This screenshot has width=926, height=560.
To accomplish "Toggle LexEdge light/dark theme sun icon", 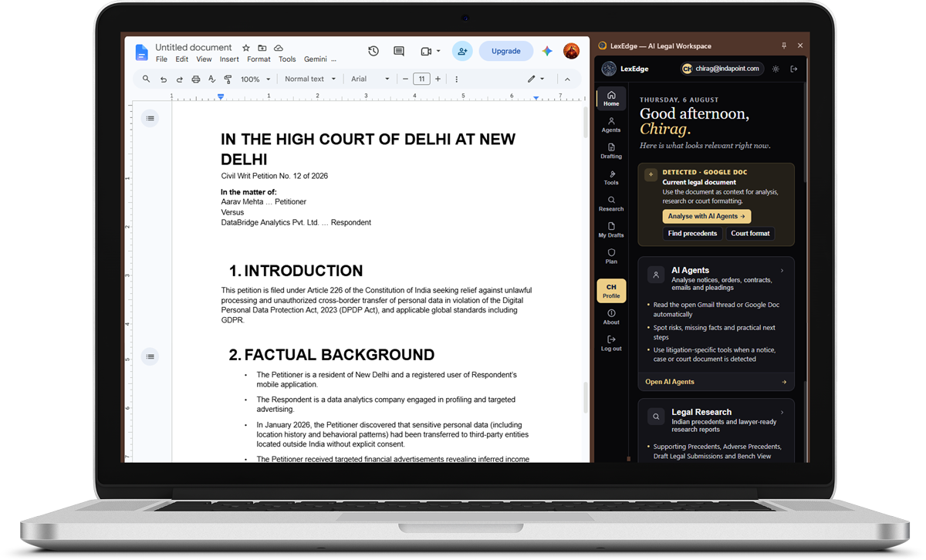I will (776, 69).
